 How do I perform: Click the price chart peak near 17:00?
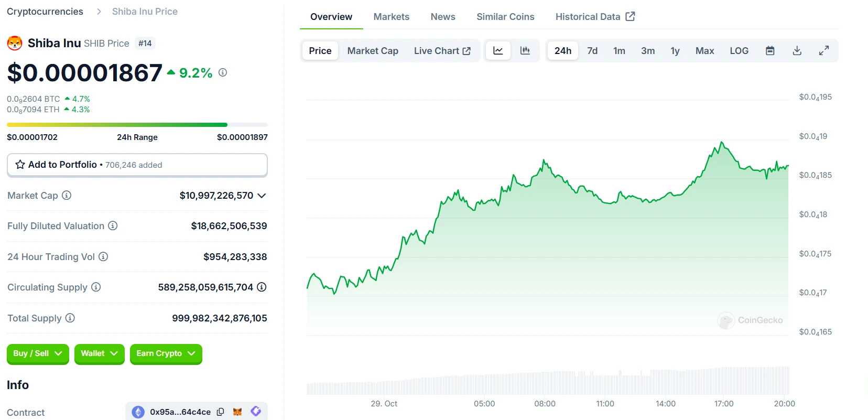tap(722, 143)
